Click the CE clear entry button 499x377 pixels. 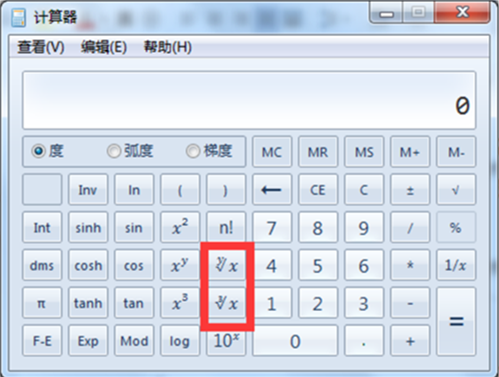pyautogui.click(x=318, y=189)
